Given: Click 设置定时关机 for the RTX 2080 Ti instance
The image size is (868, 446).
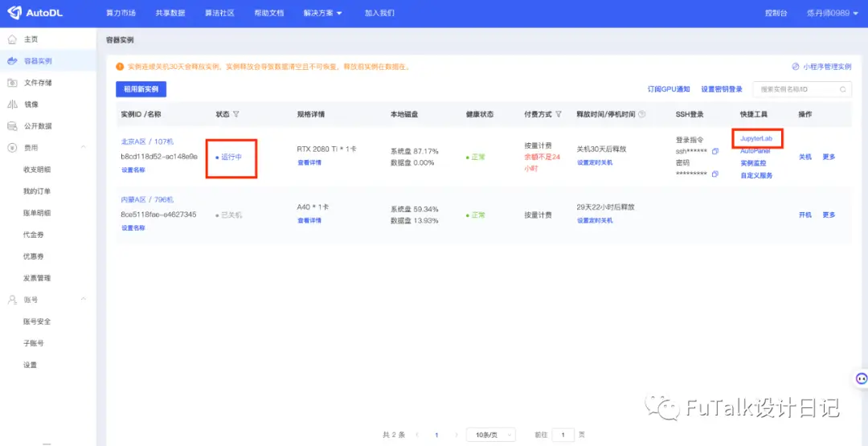Looking at the screenshot, I should pos(595,162).
